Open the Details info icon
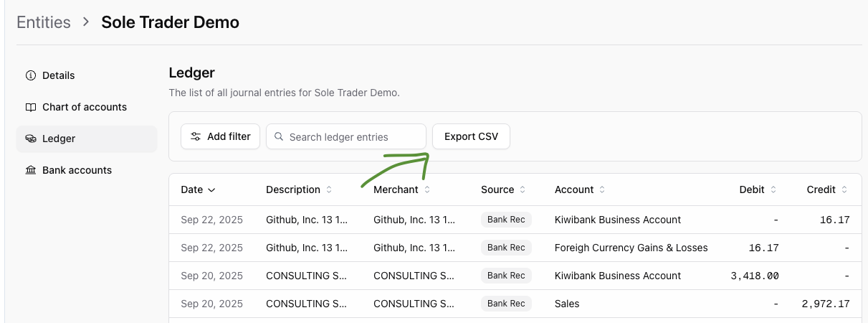The image size is (868, 323). coord(31,75)
